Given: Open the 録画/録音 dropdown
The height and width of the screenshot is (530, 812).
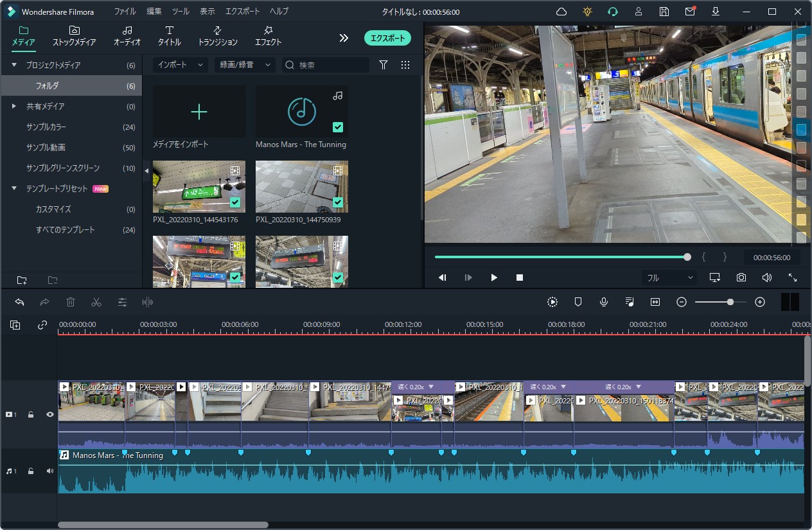Looking at the screenshot, I should tap(244, 65).
